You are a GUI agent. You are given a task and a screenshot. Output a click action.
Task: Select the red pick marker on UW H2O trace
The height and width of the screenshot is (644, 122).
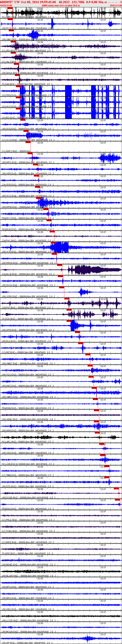(90, 366)
